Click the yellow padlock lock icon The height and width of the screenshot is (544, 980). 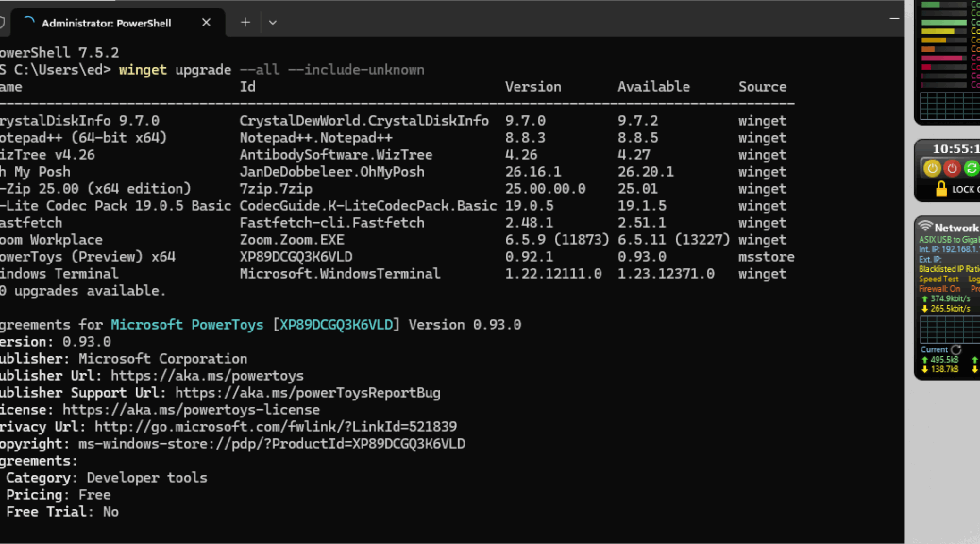[x=941, y=189]
